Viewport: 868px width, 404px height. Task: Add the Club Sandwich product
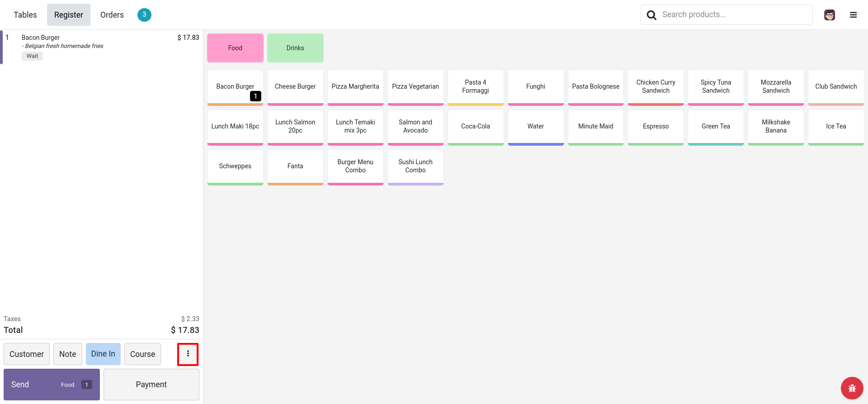click(836, 87)
